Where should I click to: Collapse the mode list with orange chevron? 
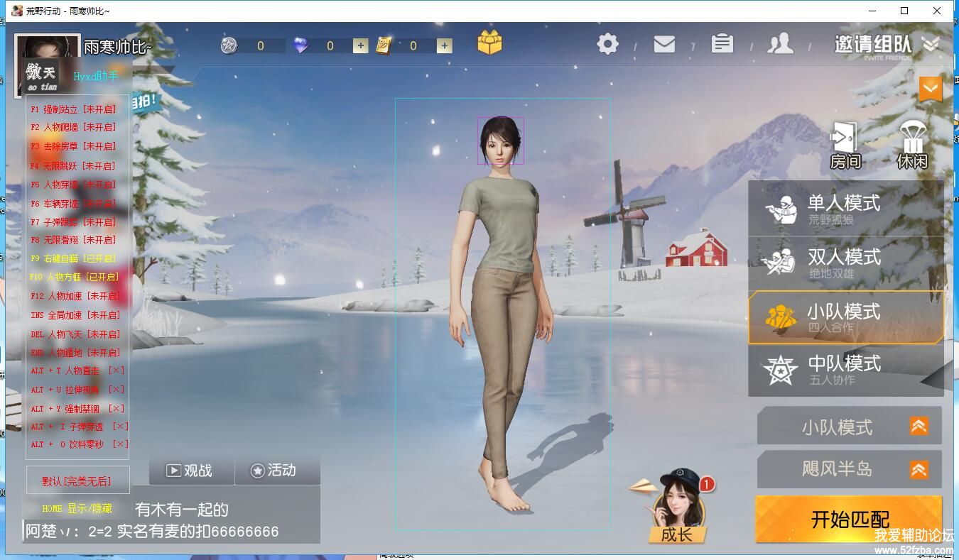(930, 89)
